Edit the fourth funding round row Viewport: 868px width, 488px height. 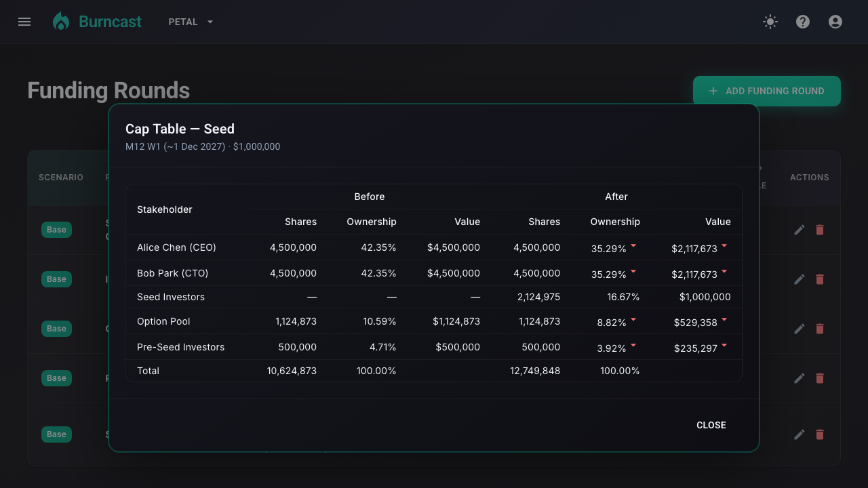pos(800,378)
